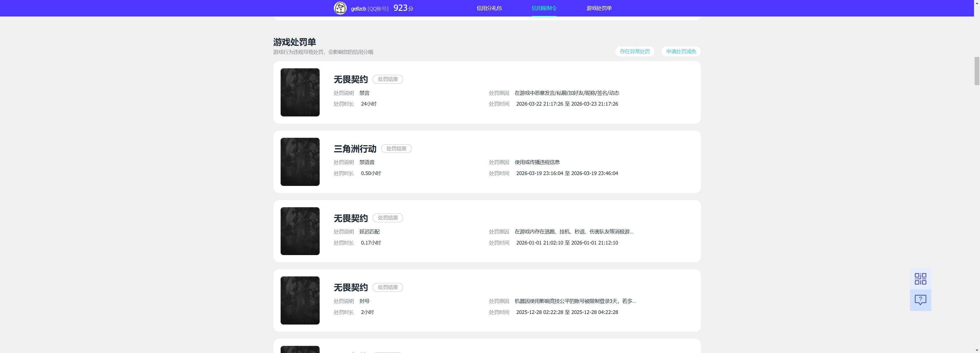Click the 封号 penalty description
This screenshot has height=353, width=980.
(364, 301)
